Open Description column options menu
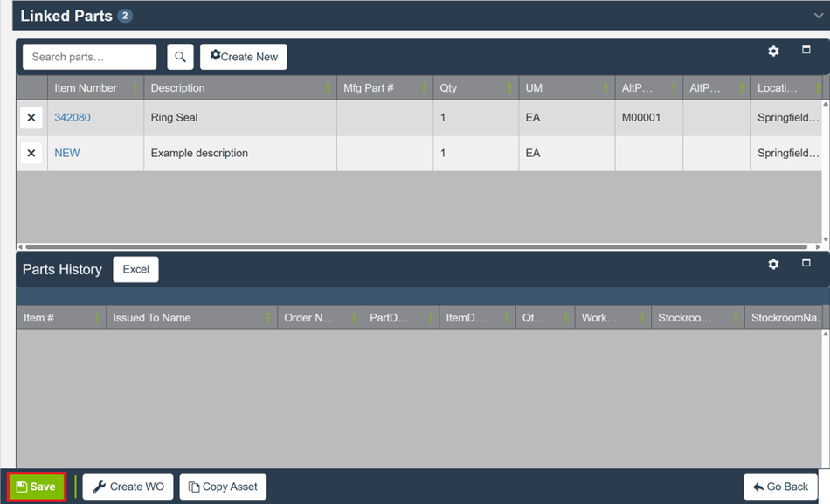The image size is (830, 504). (328, 88)
